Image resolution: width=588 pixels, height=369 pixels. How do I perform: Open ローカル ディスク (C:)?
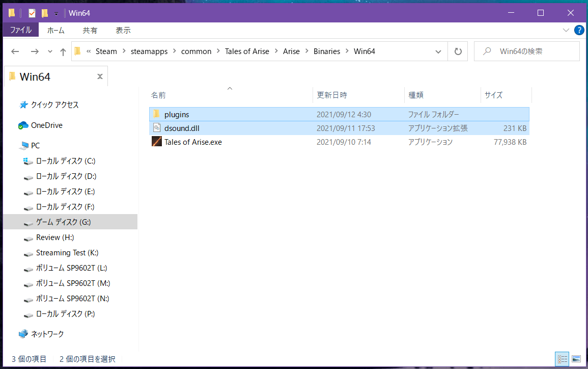pos(66,161)
